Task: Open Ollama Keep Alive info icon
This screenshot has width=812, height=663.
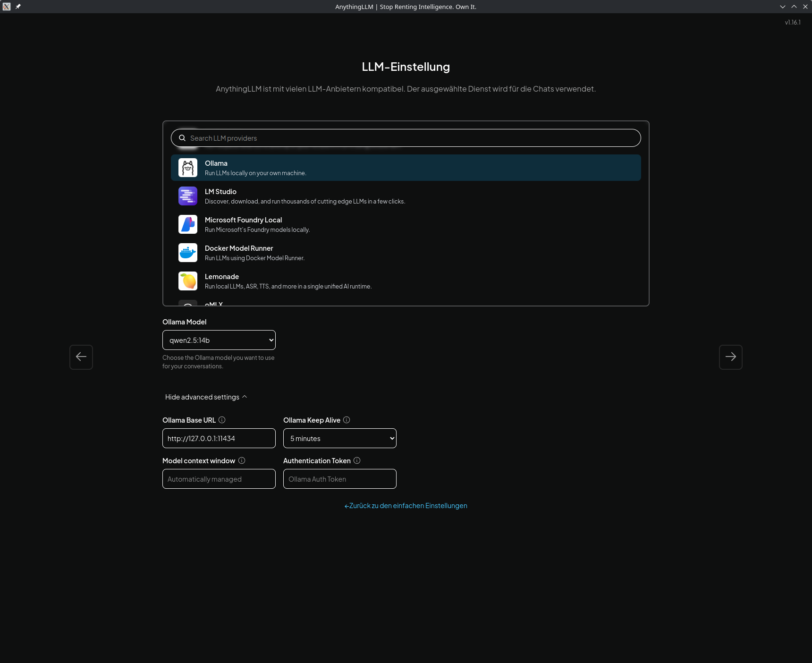Action: [x=347, y=420]
